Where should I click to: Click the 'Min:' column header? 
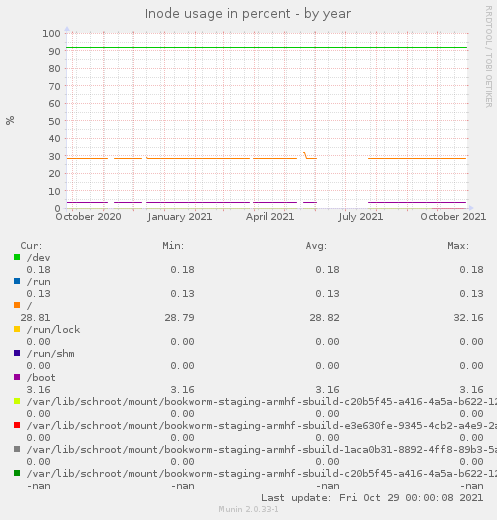[173, 246]
